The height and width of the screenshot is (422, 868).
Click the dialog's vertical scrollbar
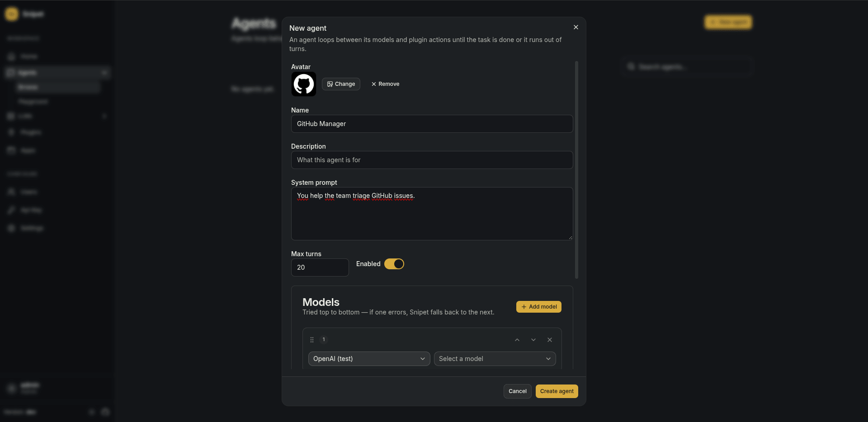[576, 170]
